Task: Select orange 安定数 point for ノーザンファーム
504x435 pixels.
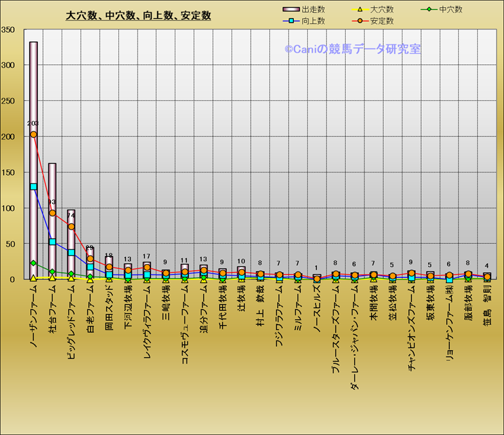Action: coord(33,134)
